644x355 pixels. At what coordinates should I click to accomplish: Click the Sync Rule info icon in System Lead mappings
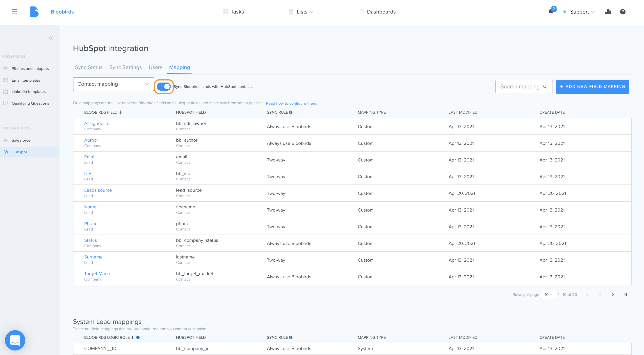pyautogui.click(x=290, y=337)
